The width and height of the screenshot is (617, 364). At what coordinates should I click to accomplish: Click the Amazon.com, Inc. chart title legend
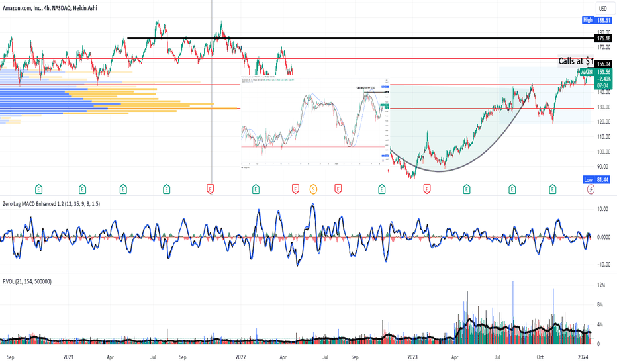click(50, 8)
